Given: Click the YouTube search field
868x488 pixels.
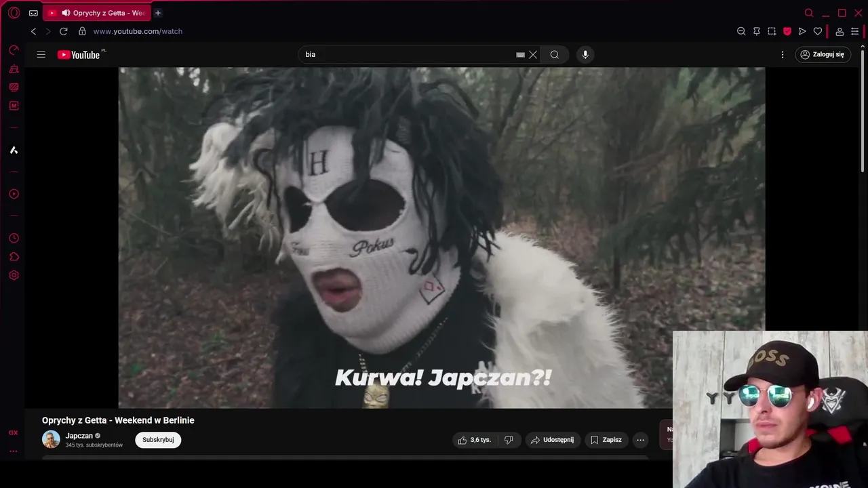Looking at the screenshot, I should point(407,55).
